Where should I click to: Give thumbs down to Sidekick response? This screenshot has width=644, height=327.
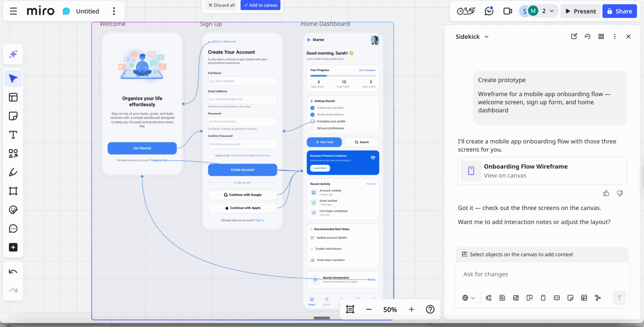tap(620, 193)
